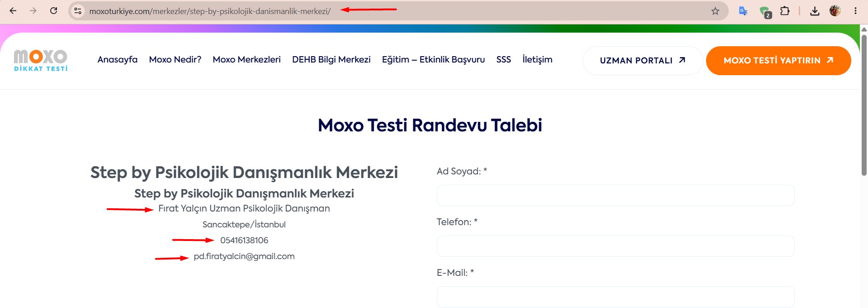Reload the current page
This screenshot has width=868, height=308.
pos(53,11)
